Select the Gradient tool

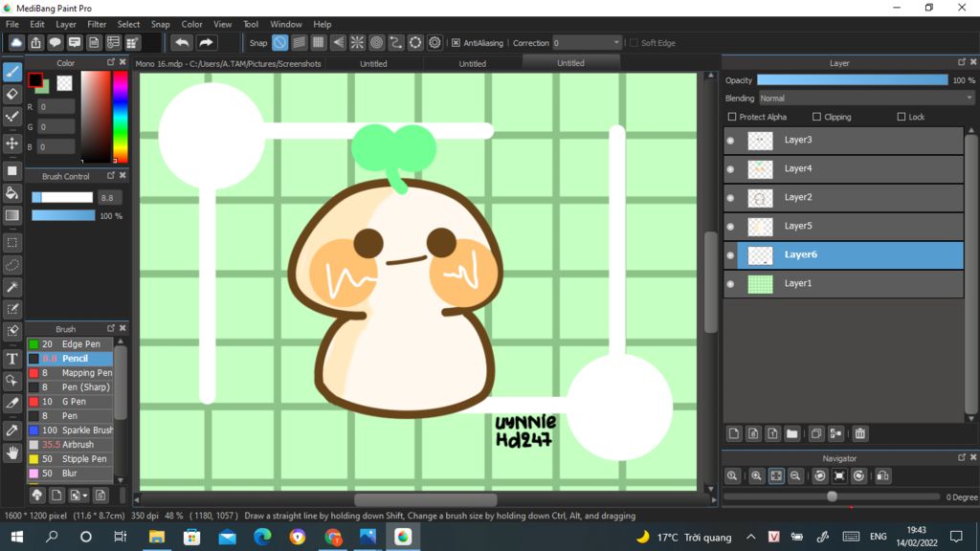pyautogui.click(x=11, y=215)
